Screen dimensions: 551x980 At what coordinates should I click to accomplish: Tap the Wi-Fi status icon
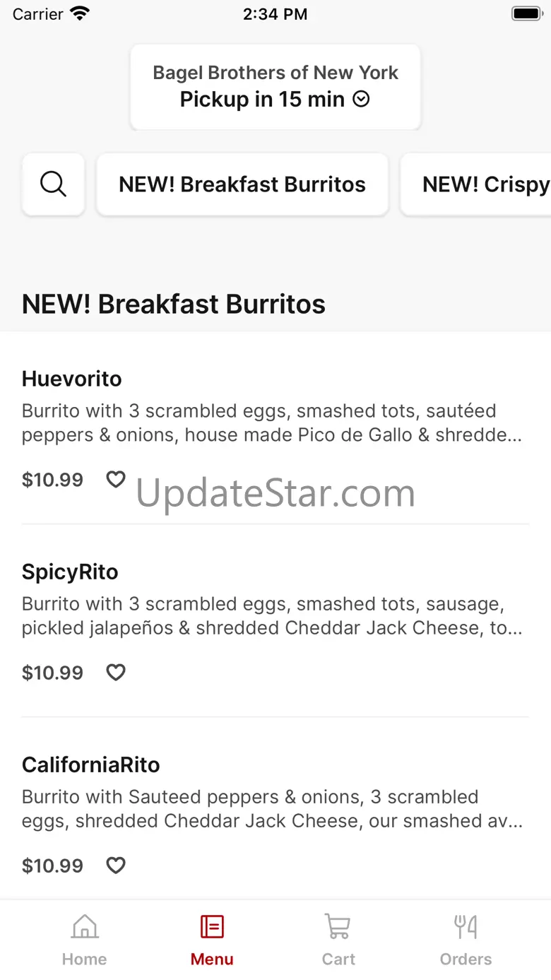(x=81, y=13)
